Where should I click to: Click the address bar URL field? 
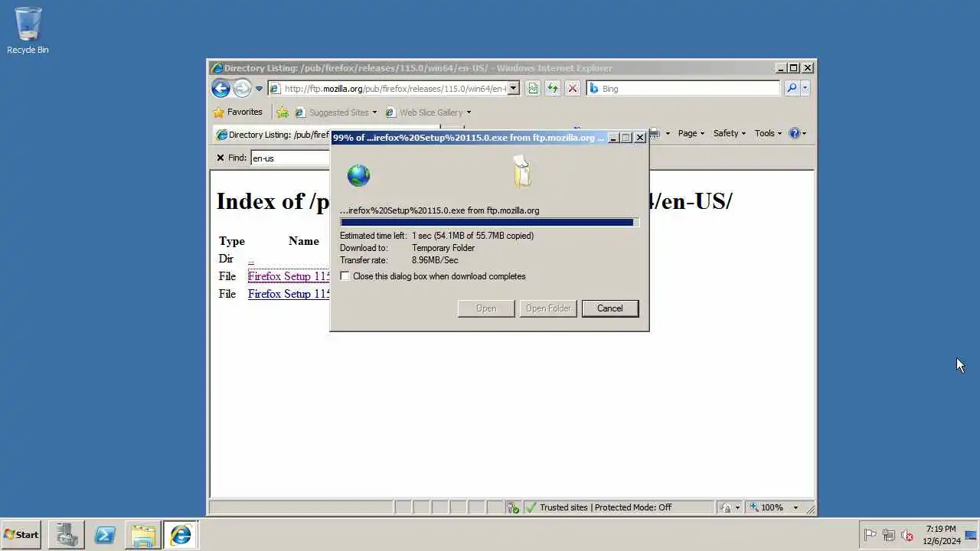tap(387, 89)
